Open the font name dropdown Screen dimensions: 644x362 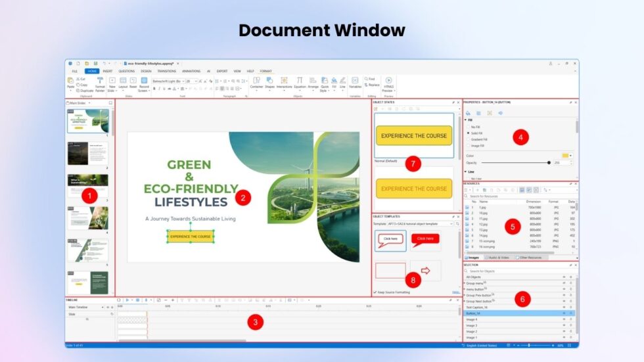coord(183,81)
